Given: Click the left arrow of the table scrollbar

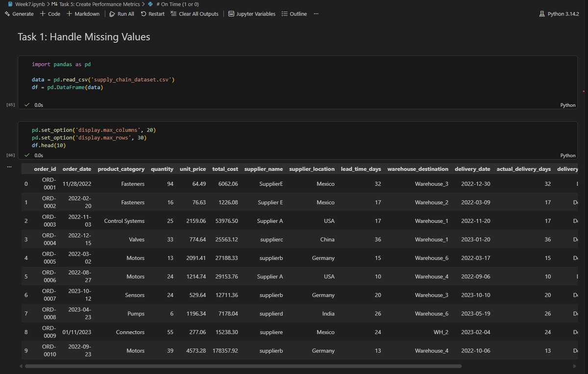Looking at the screenshot, I should click(x=22, y=366).
